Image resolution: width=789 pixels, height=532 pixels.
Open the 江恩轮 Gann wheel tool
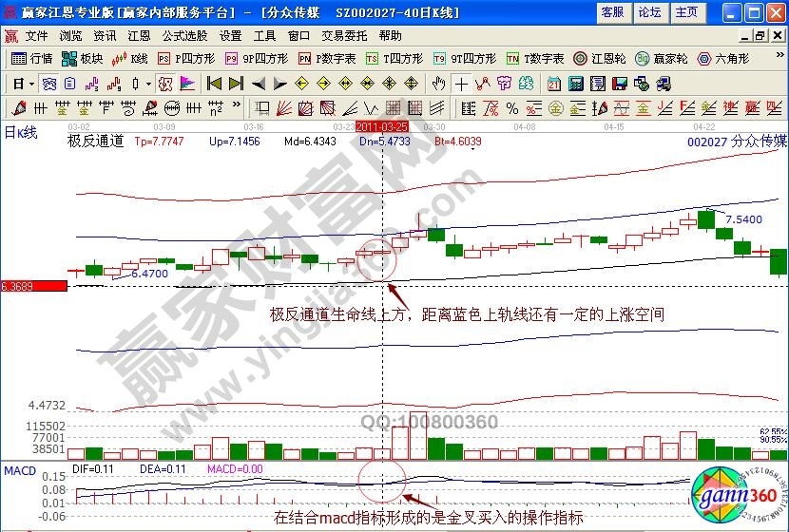click(x=599, y=59)
